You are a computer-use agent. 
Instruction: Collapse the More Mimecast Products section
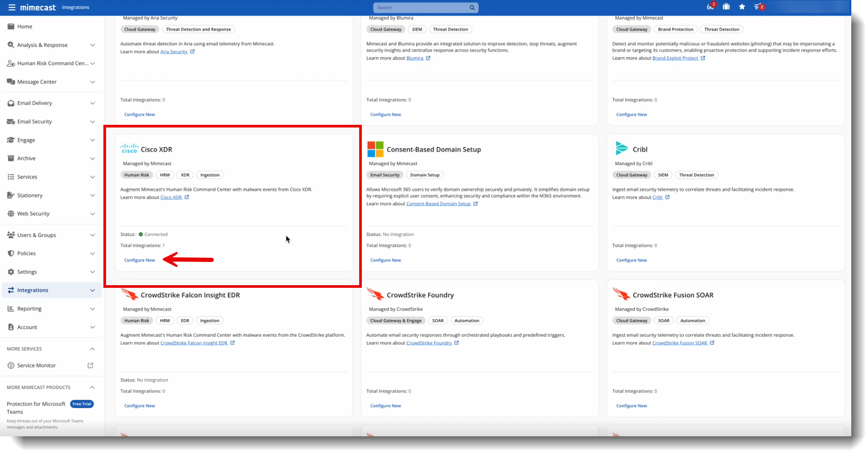click(92, 388)
